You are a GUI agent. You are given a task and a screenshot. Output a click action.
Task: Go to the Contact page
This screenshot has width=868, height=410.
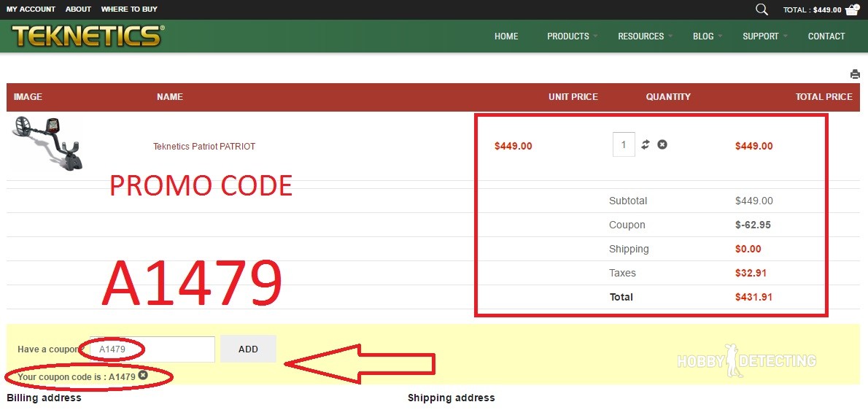tap(826, 36)
